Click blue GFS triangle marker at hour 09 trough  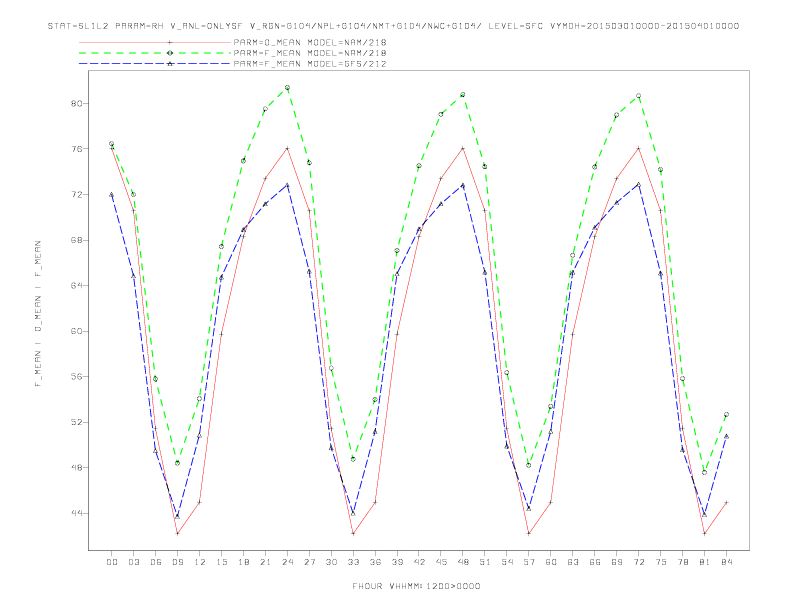(178, 516)
